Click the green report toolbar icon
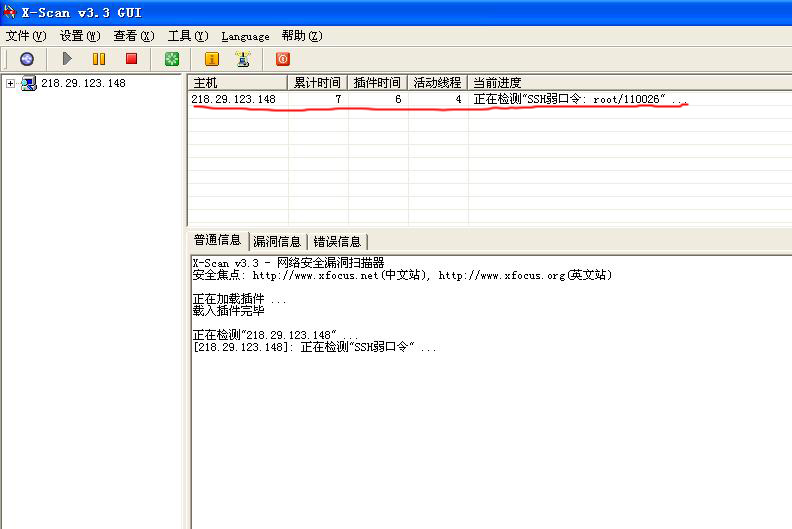This screenshot has height=529, width=792. coord(172,59)
